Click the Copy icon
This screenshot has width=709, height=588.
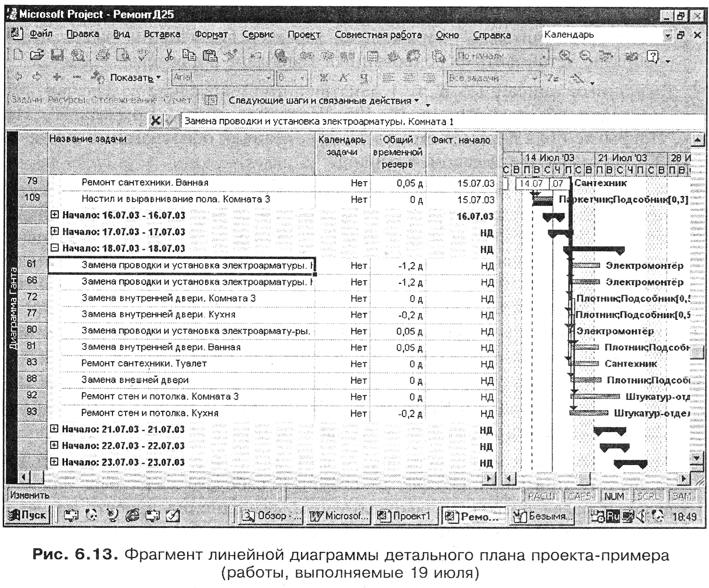pyautogui.click(x=189, y=56)
